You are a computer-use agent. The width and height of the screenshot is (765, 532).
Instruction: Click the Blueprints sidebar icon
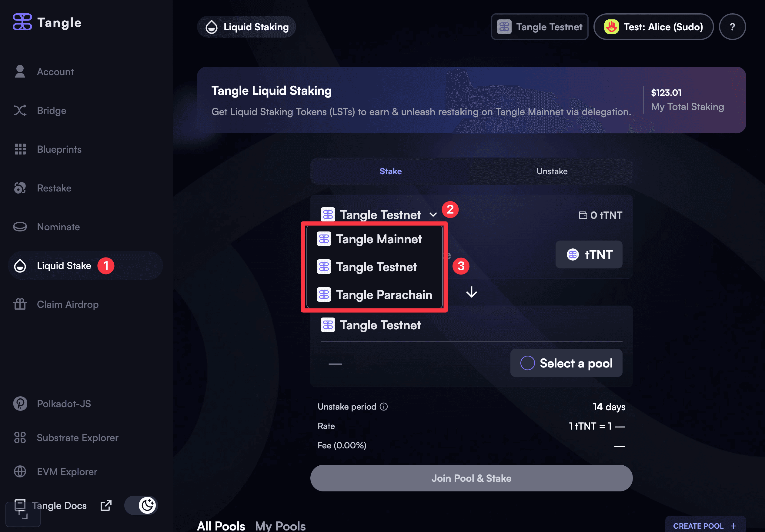(21, 149)
